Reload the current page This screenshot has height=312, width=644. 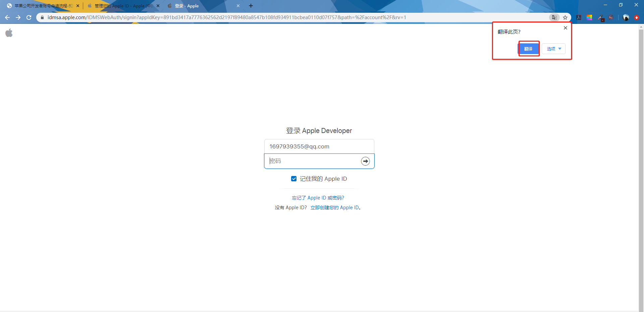tap(29, 17)
